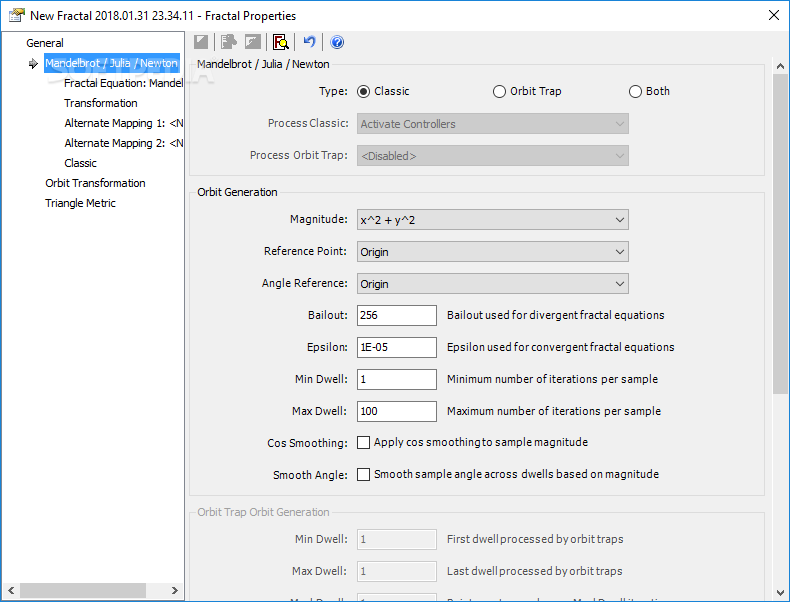This screenshot has height=602, width=790.
Task: Select the Orbit Trap type radio button
Action: click(x=499, y=92)
